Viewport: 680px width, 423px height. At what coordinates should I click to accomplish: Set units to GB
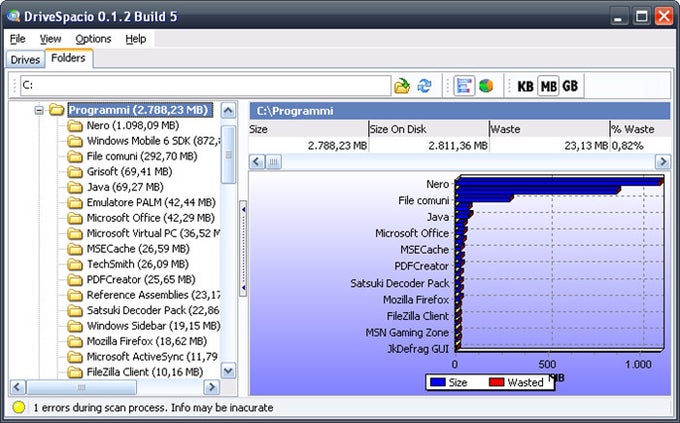point(570,86)
